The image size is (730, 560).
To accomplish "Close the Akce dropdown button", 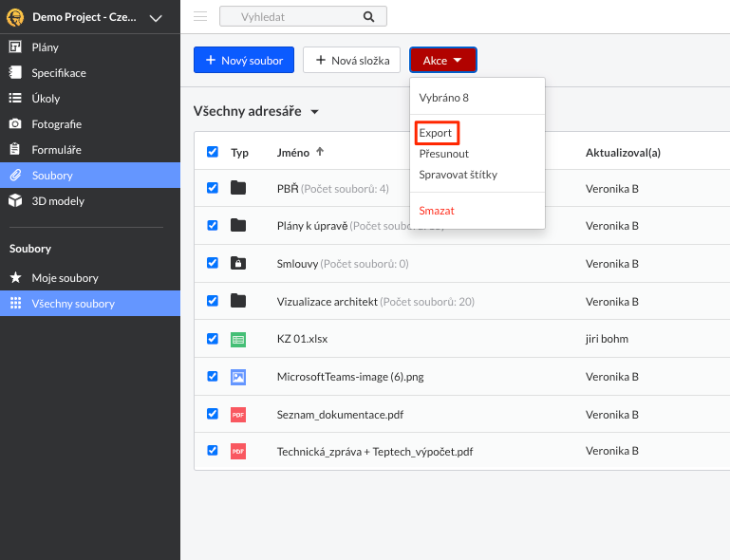I will pos(442,60).
